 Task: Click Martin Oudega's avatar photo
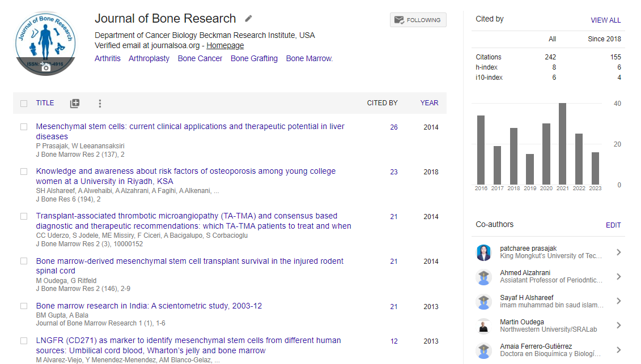(x=483, y=326)
